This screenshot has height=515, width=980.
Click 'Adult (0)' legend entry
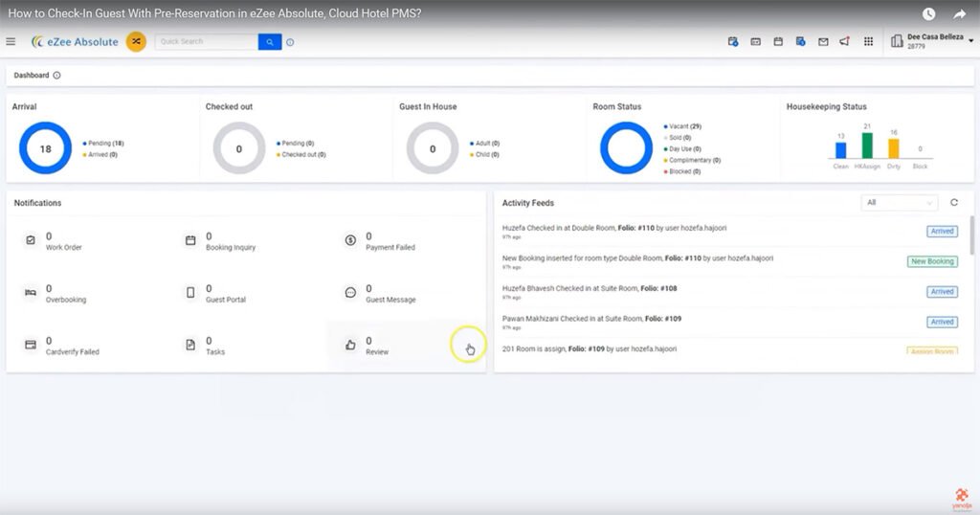[x=487, y=144]
